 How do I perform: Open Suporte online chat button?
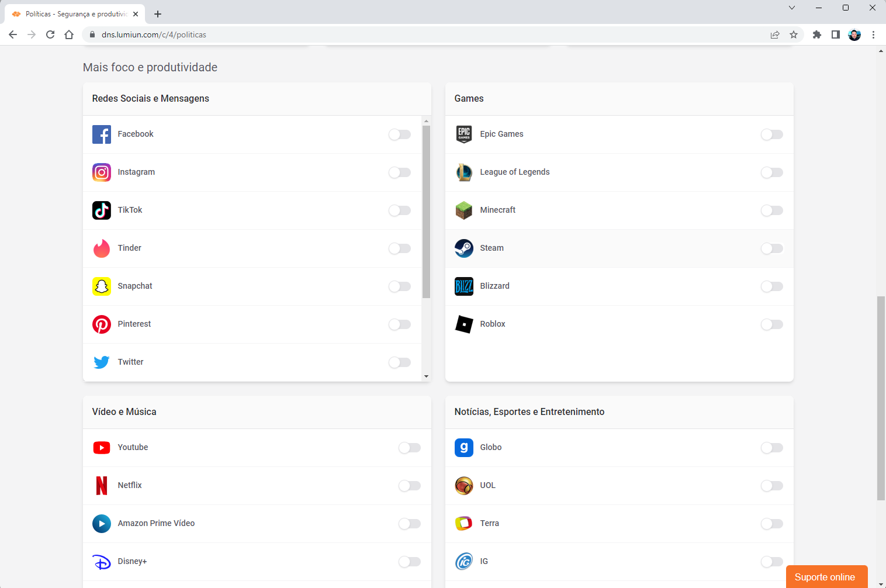[826, 577]
